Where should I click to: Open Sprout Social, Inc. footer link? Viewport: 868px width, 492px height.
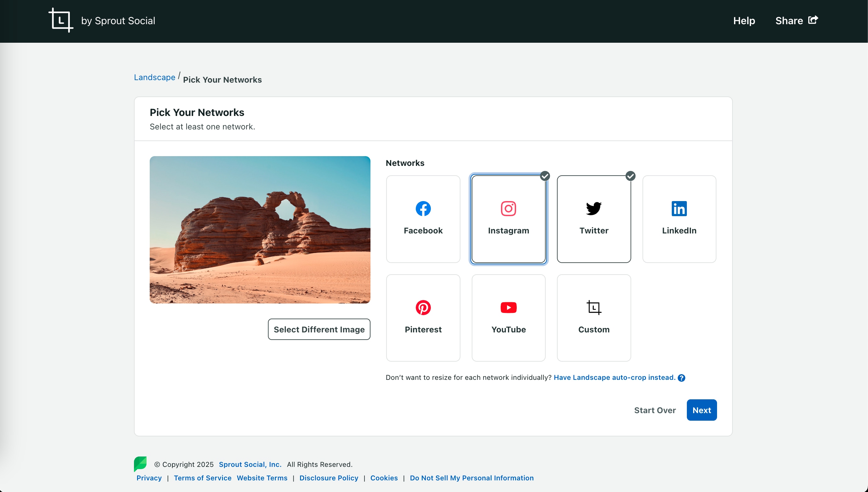coord(250,464)
